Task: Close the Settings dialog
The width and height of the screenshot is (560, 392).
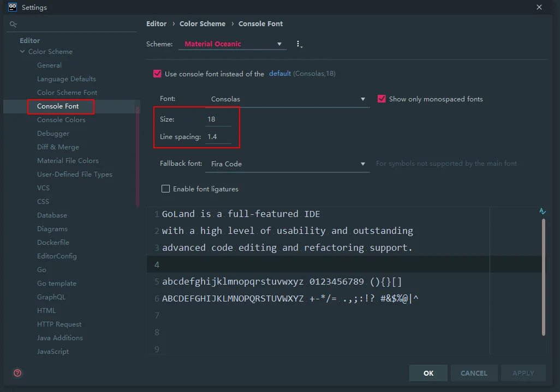Action: 539,7
